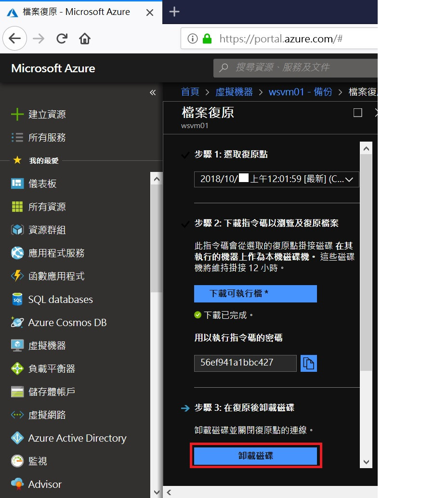
Task: Open 函數應用程式 lightning icon
Action: pos(17,276)
